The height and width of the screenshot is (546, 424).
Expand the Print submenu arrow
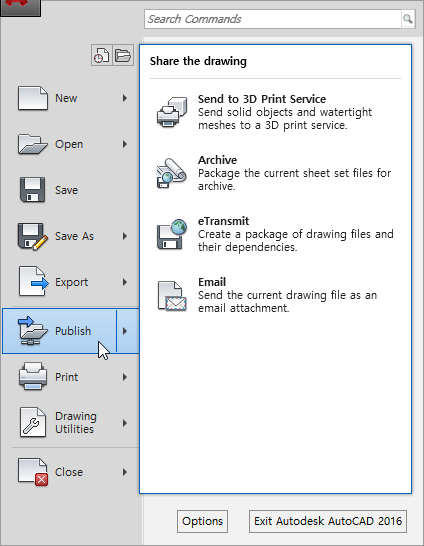[x=125, y=377]
